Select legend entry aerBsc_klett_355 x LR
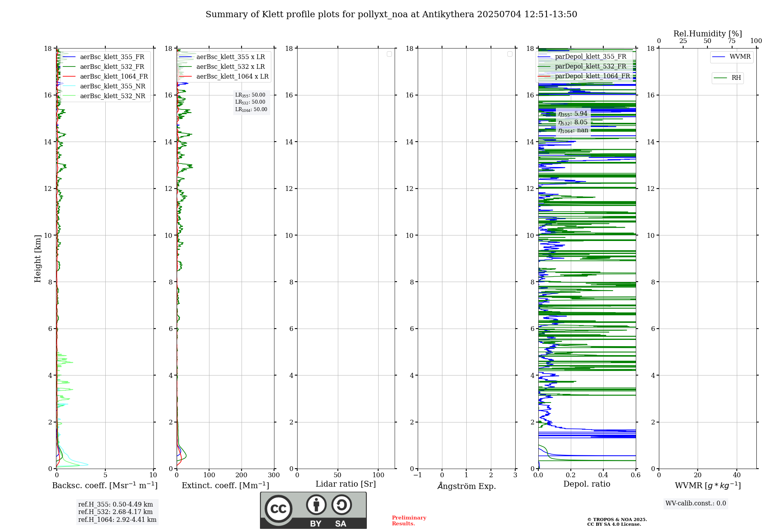 [x=222, y=57]
